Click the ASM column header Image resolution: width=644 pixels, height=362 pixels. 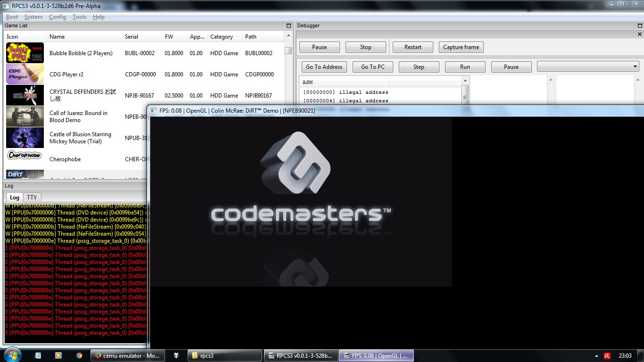[345, 82]
